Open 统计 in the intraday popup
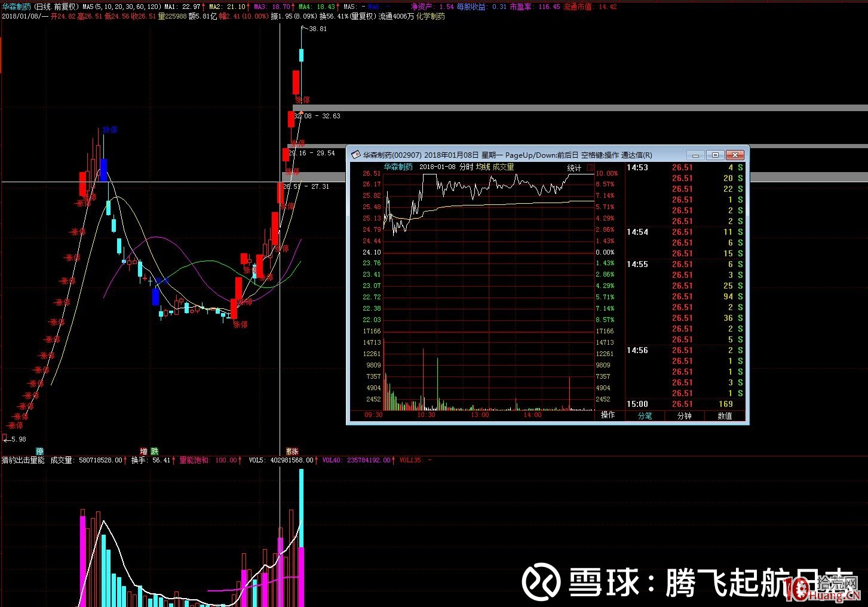 (x=575, y=168)
